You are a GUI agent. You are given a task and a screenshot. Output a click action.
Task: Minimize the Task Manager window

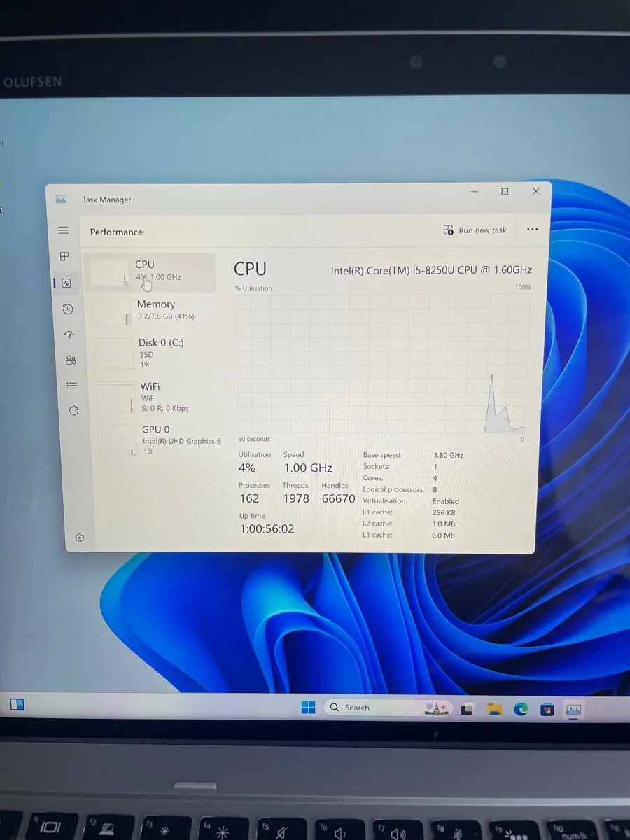click(475, 191)
